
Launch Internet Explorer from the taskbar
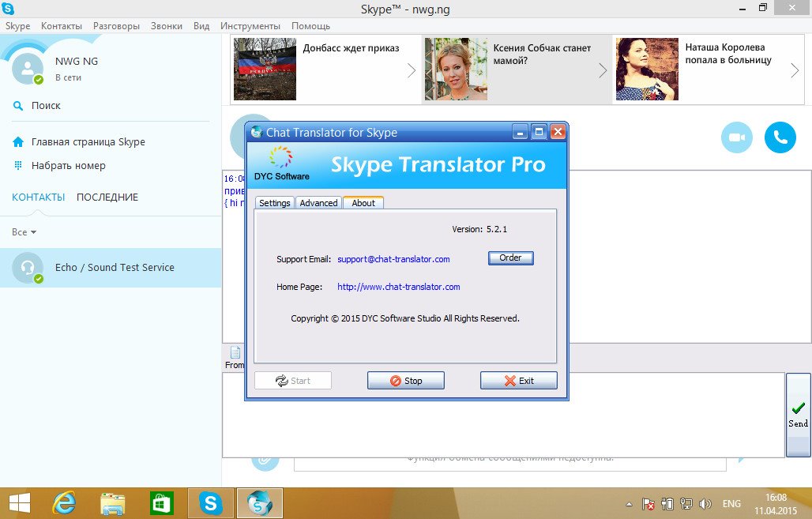(64, 503)
